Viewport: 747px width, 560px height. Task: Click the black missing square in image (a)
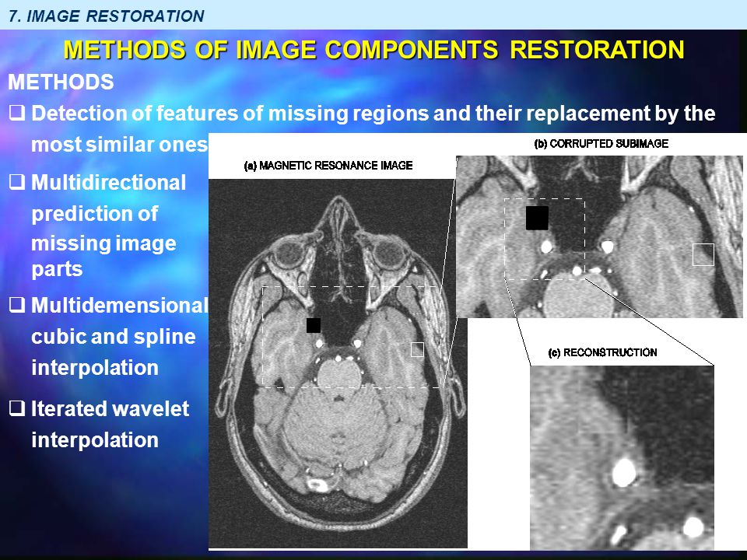[314, 326]
